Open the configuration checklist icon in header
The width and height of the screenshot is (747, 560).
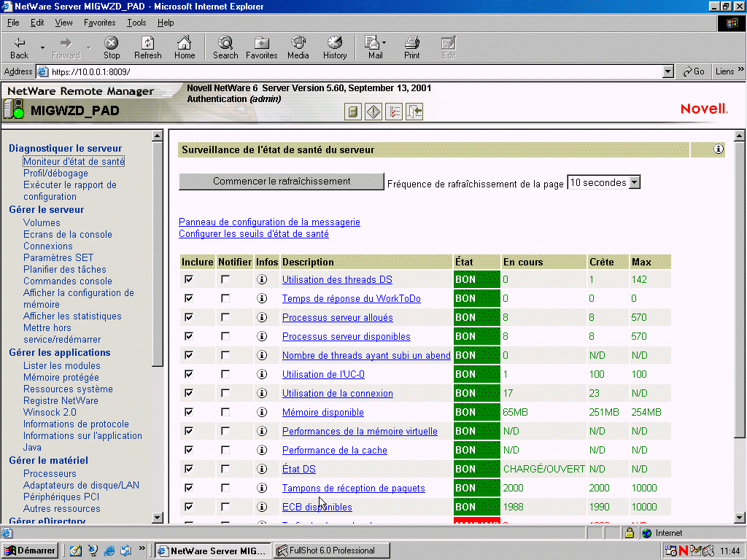coord(393,111)
